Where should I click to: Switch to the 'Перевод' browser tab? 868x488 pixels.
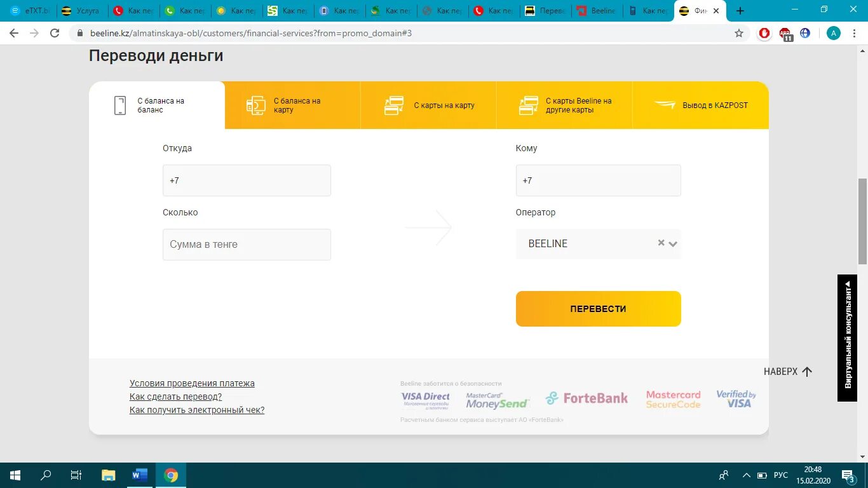click(544, 11)
